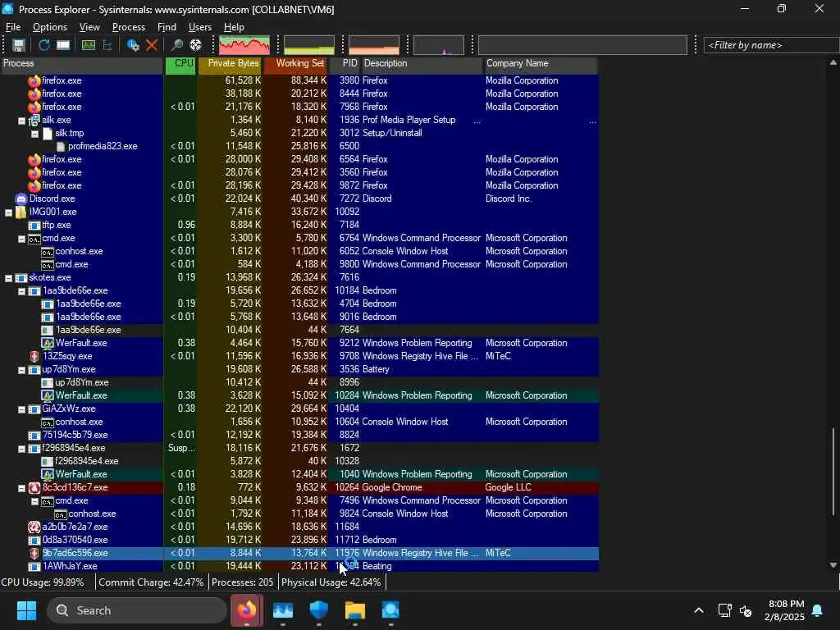840x630 pixels.
Task: Open the Find menu
Action: [167, 27]
